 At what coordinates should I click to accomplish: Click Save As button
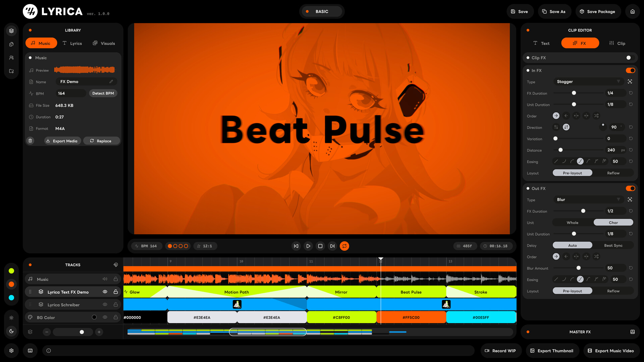point(554,11)
